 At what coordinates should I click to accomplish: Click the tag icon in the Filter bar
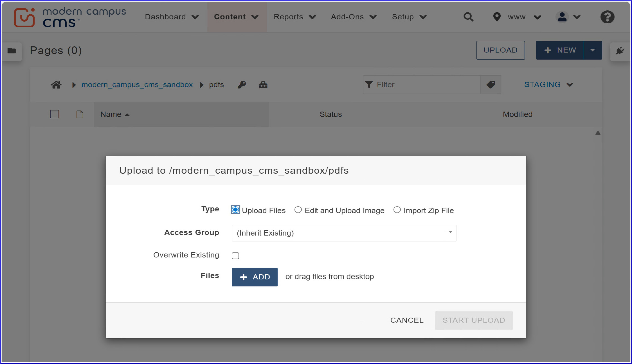491,85
